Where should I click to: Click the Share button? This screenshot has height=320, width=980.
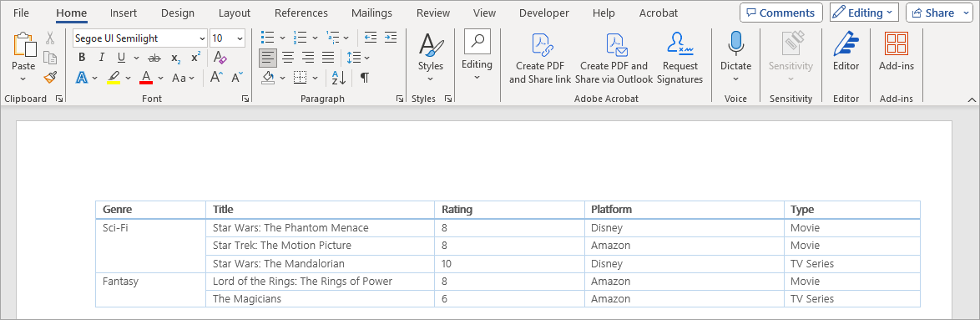[934, 13]
